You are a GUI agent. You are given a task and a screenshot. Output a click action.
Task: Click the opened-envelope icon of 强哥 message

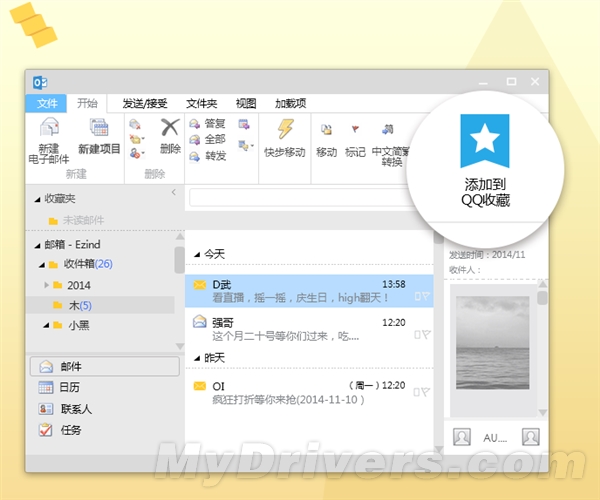[199, 321]
